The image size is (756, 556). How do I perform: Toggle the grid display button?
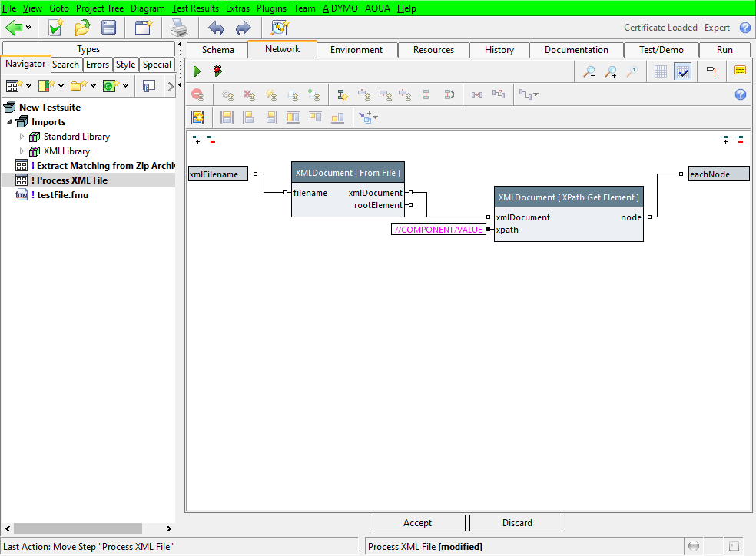click(x=661, y=71)
